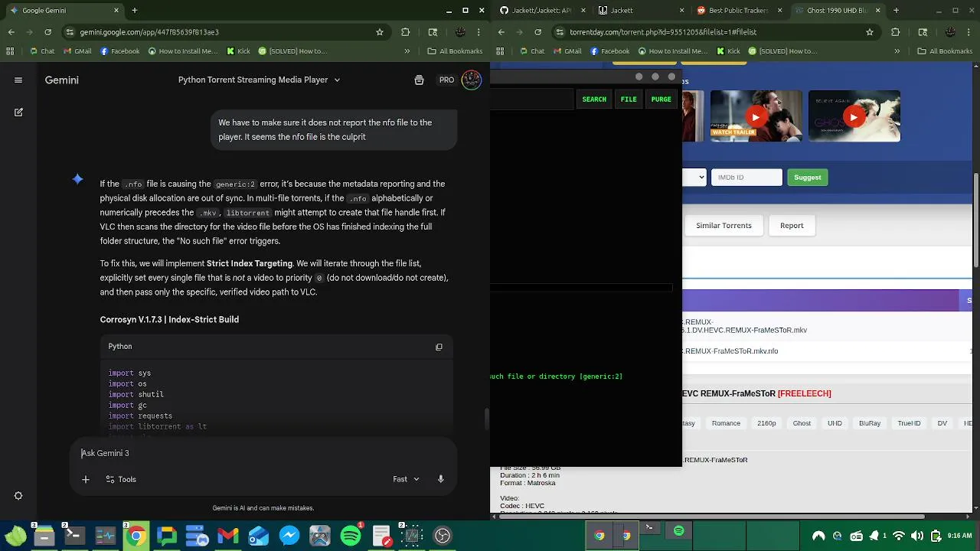The image size is (980, 551).
Task: Open the terminal from the taskbar dock
Action: pos(75,536)
